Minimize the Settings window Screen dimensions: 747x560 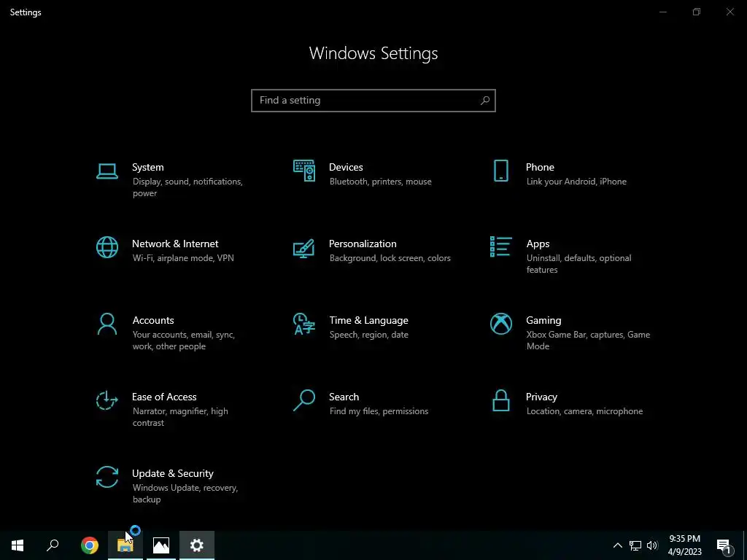click(662, 12)
